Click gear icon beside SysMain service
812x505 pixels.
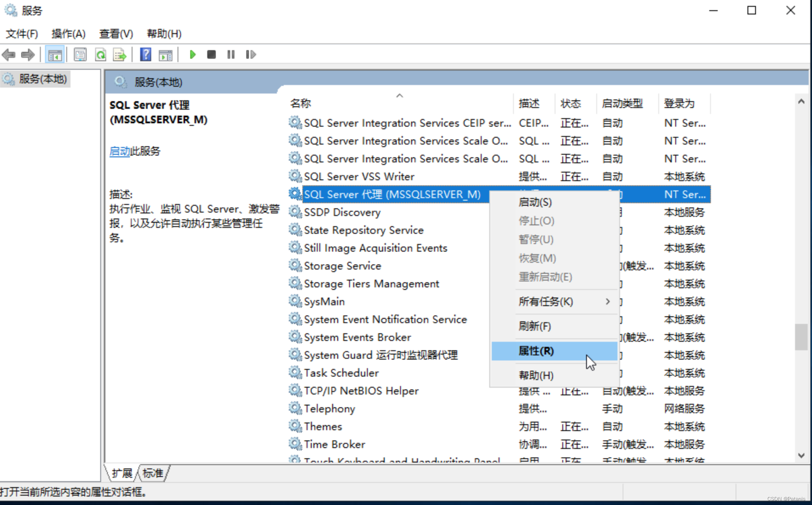[295, 301]
